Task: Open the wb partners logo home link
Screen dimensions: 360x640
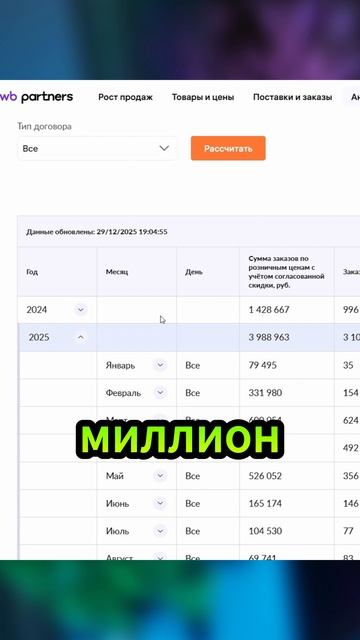Action: pos(36,97)
